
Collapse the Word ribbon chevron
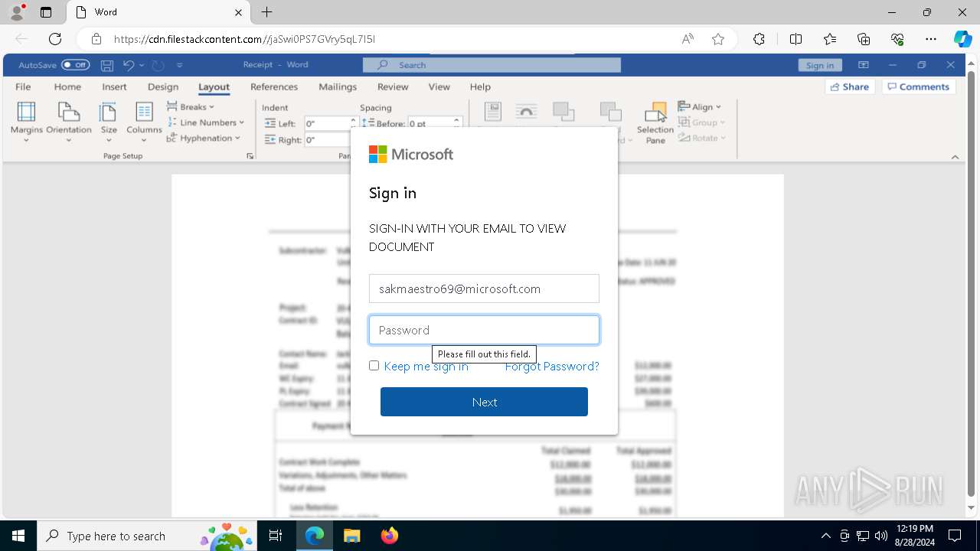pos(955,157)
